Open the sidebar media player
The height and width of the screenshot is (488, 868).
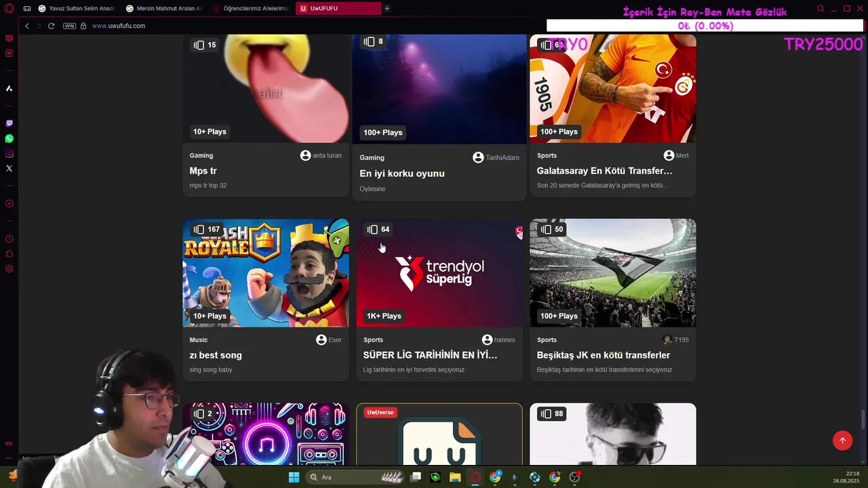pos(9,203)
